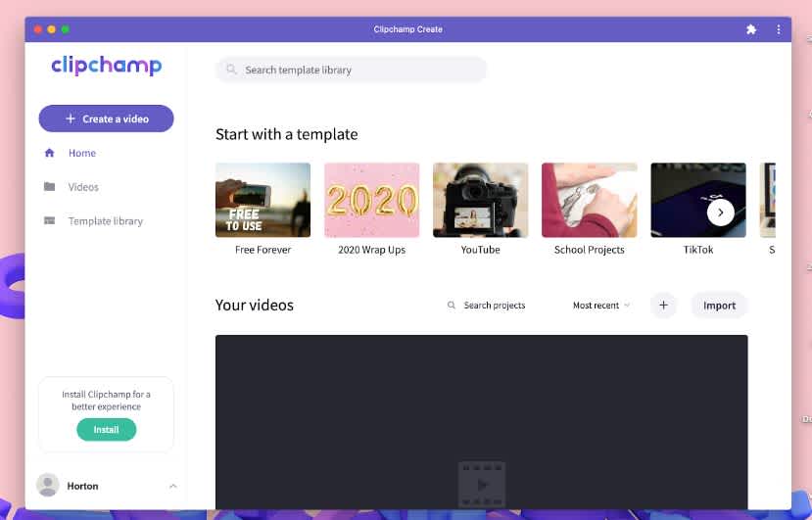Show next templates with the arrow button
The height and width of the screenshot is (520, 812).
720,213
